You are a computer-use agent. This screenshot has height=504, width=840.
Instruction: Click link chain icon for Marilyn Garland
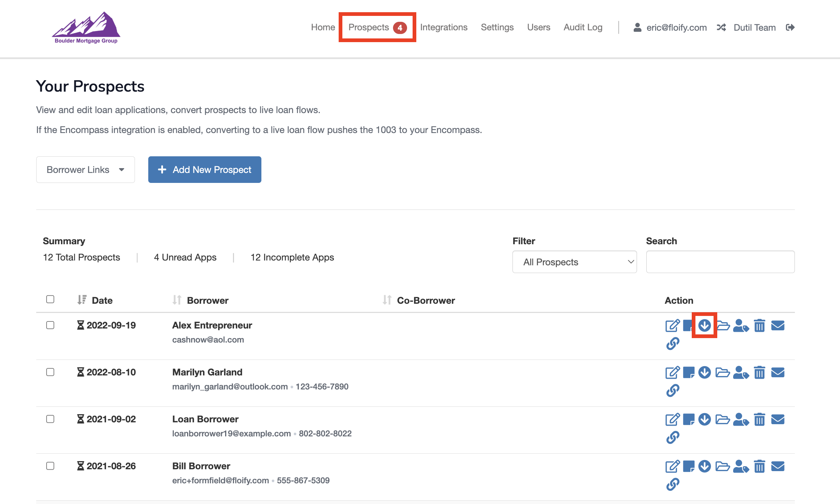pos(673,390)
